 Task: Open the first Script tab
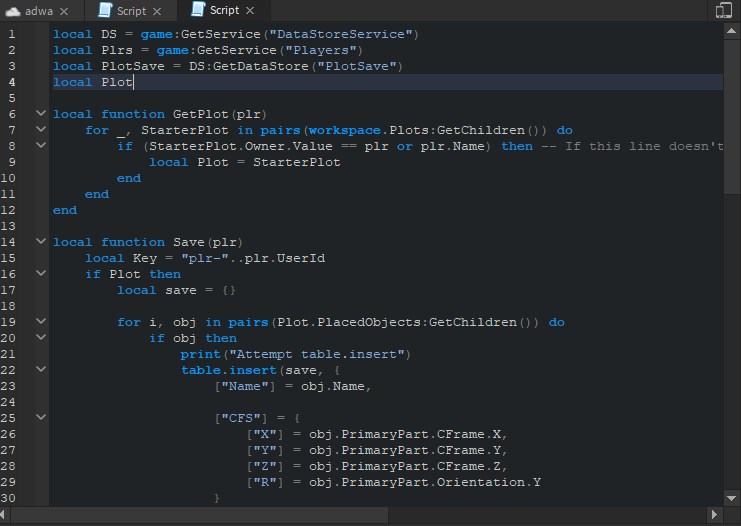click(x=131, y=11)
